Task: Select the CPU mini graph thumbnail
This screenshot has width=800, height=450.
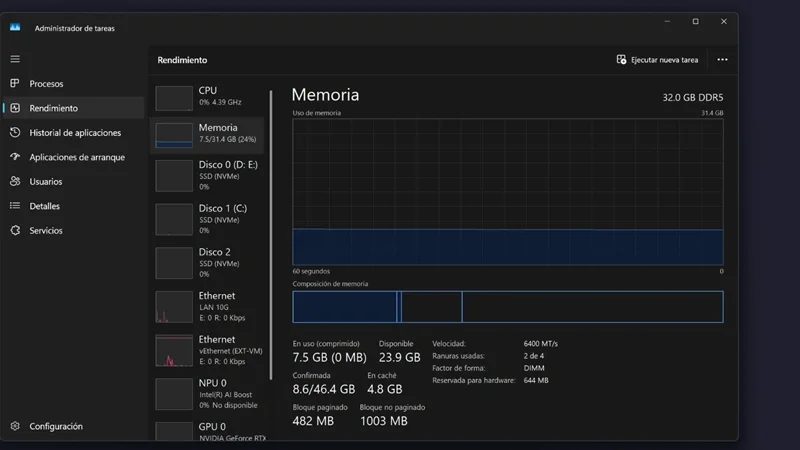Action: pos(174,98)
